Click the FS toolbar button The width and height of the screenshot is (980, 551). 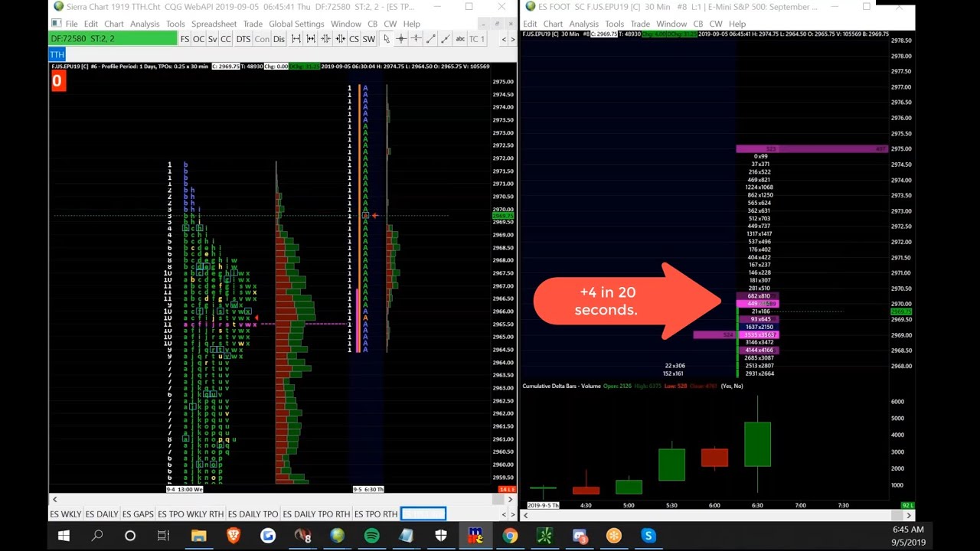tap(185, 39)
